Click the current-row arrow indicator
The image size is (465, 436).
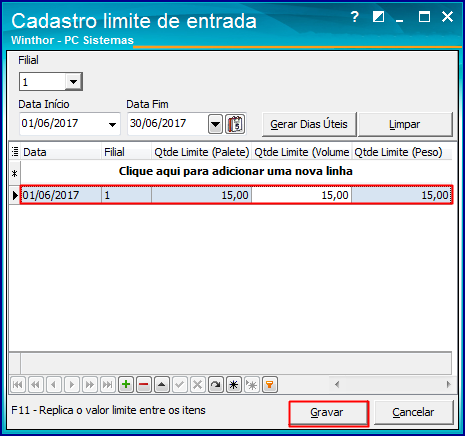point(15,195)
